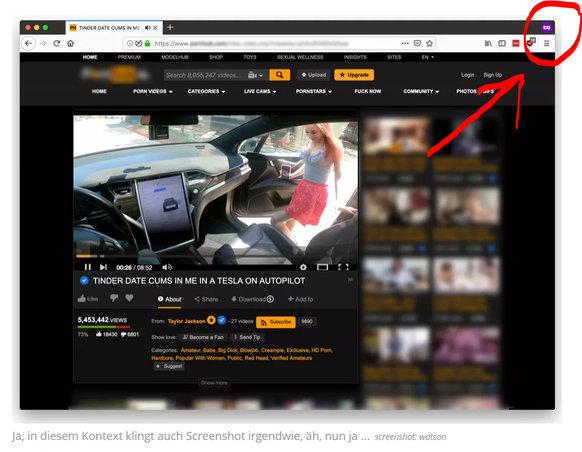Open the tracking protection shield icon
This screenshot has height=452, width=582.
[x=138, y=43]
